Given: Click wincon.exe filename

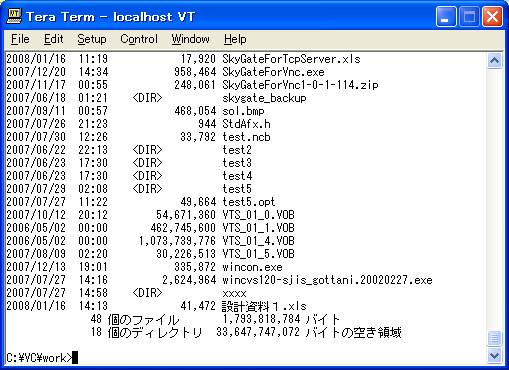Looking at the screenshot, I should tap(252, 267).
